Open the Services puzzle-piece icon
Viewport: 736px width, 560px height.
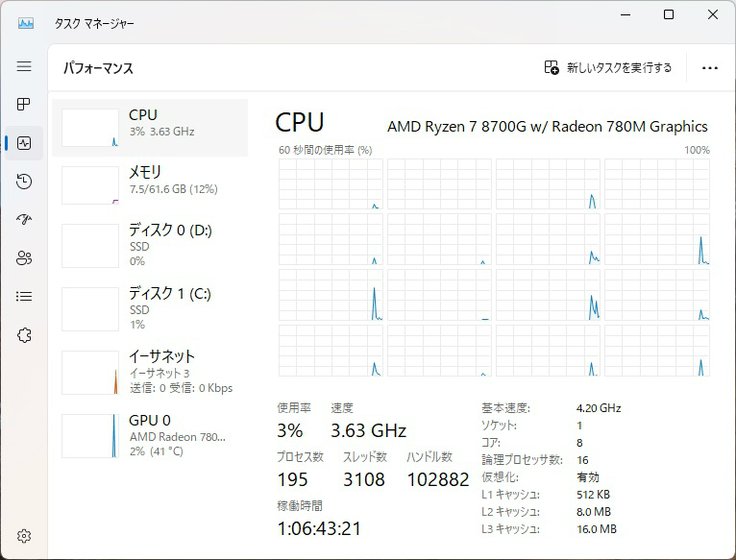[x=24, y=335]
